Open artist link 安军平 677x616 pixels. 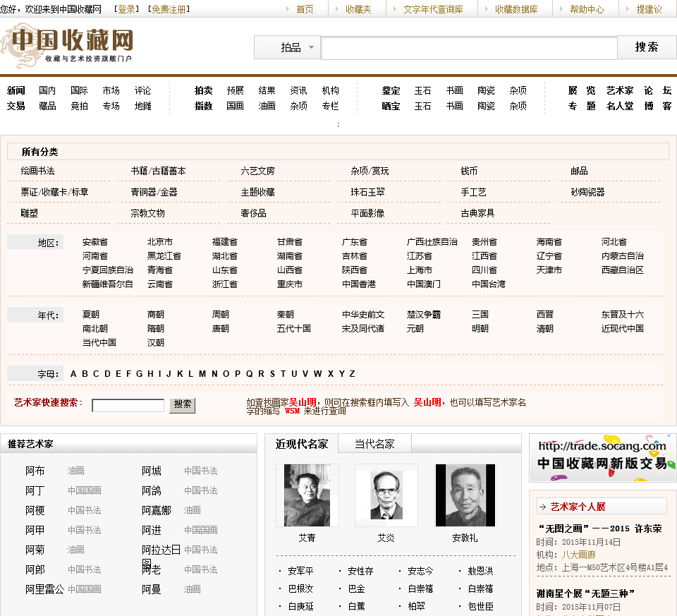[x=300, y=572]
